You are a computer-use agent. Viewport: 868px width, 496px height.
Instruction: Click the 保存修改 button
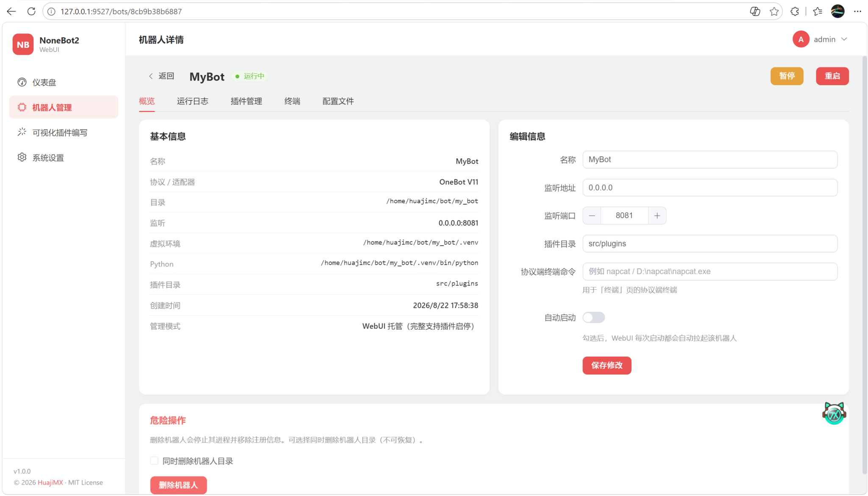pos(606,366)
